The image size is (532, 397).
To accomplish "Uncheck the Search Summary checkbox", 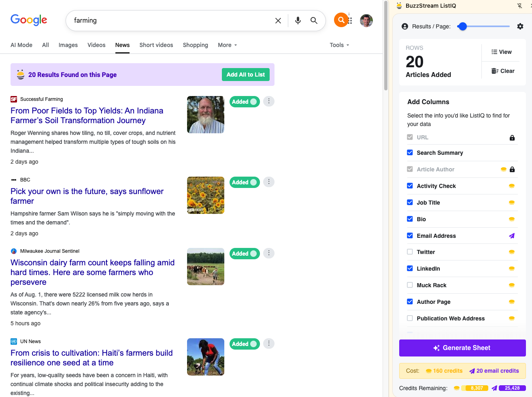I will 410,153.
